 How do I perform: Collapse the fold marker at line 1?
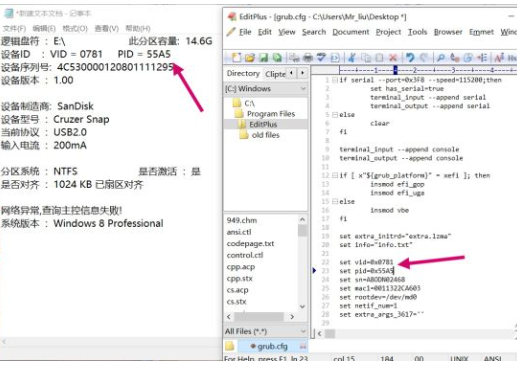coord(335,80)
